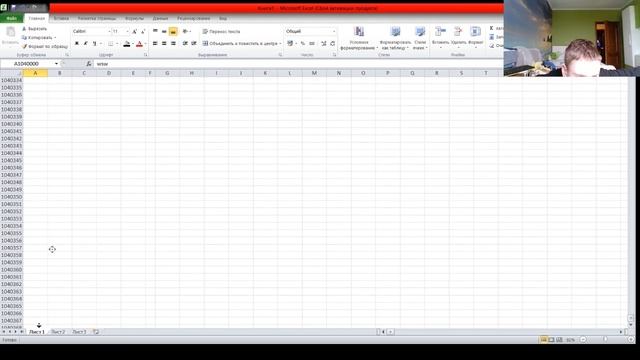
Task: Toggle italic formatting
Action: pos(85,44)
